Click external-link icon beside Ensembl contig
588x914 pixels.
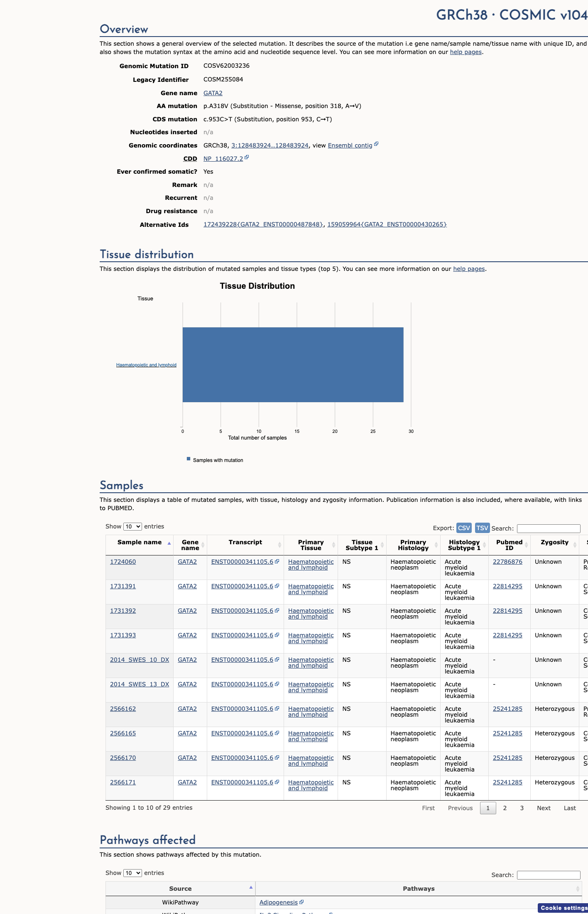point(376,144)
